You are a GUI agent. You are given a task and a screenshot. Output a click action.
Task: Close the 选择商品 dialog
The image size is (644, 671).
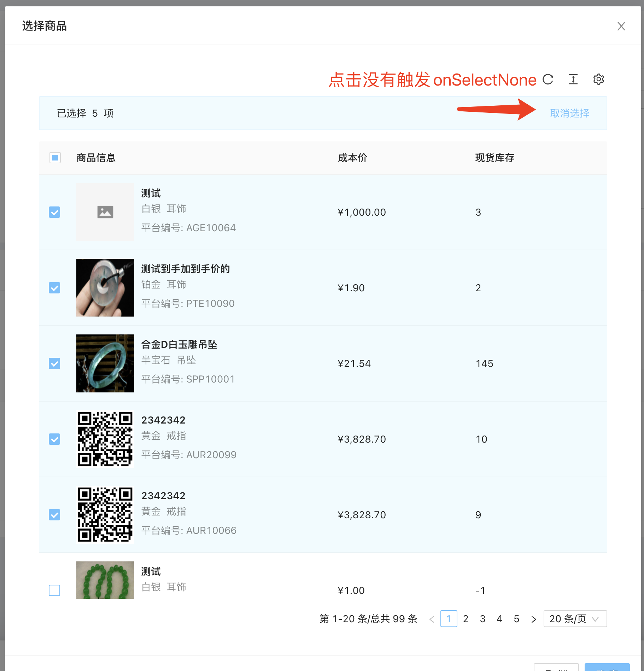pos(621,26)
